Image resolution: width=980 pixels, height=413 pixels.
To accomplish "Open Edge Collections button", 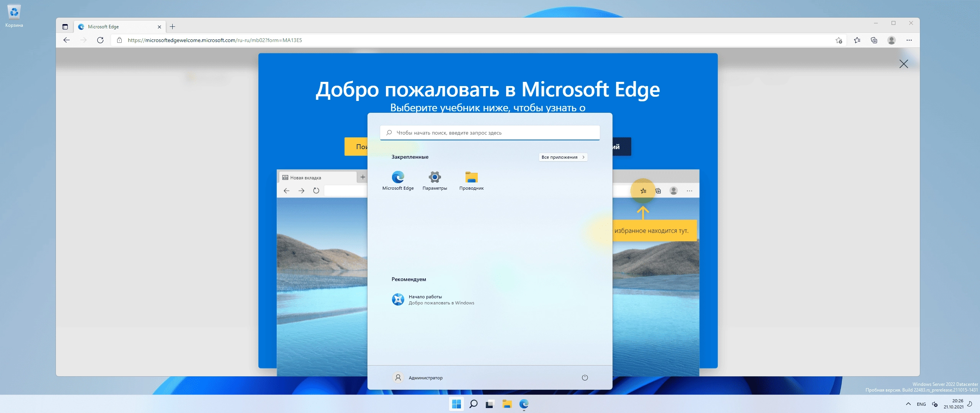I will point(874,40).
